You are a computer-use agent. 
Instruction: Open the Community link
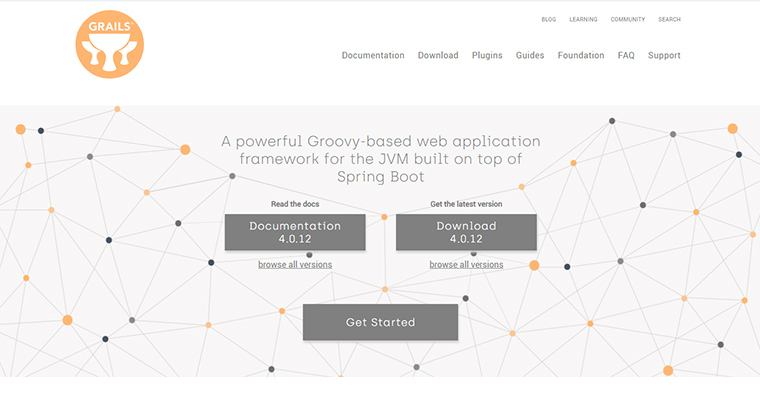click(628, 19)
